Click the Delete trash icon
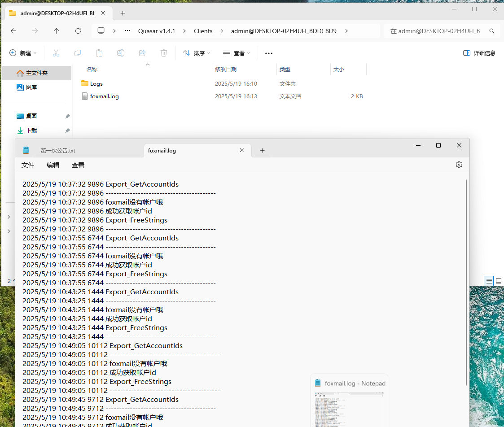 click(164, 53)
